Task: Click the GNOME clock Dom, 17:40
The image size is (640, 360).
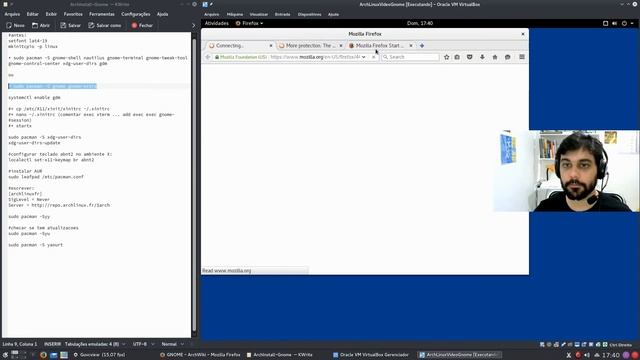Action: point(420,23)
